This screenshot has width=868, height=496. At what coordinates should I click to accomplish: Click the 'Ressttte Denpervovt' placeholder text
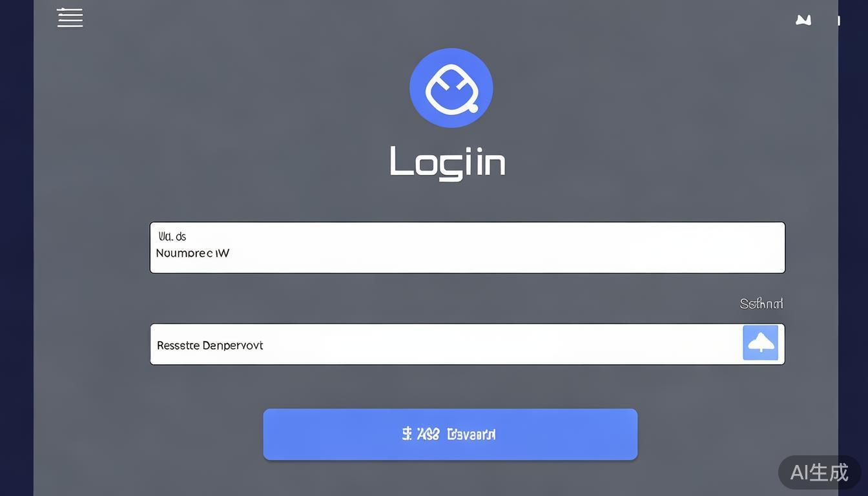pyautogui.click(x=210, y=346)
